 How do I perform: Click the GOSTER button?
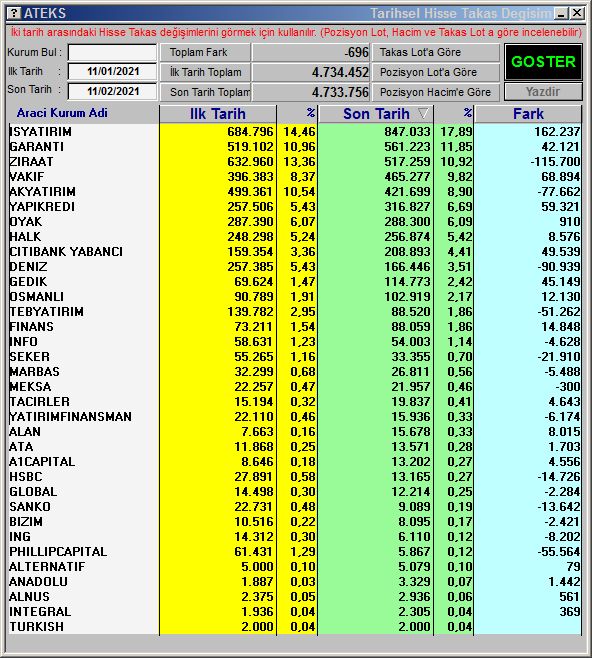543,62
